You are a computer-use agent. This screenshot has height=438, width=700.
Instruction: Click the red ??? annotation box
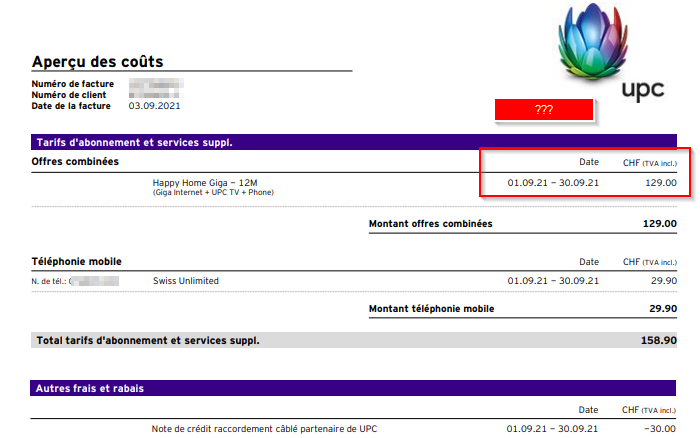tap(544, 110)
